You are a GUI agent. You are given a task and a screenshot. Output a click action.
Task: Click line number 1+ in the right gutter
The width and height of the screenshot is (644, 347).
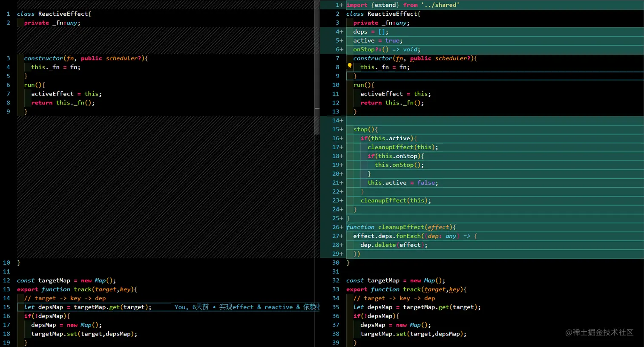click(x=339, y=5)
